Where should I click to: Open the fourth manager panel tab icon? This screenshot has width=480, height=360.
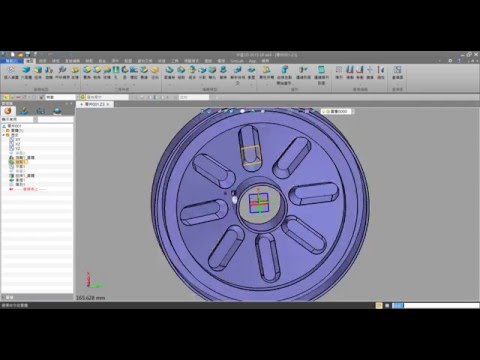coord(57,111)
